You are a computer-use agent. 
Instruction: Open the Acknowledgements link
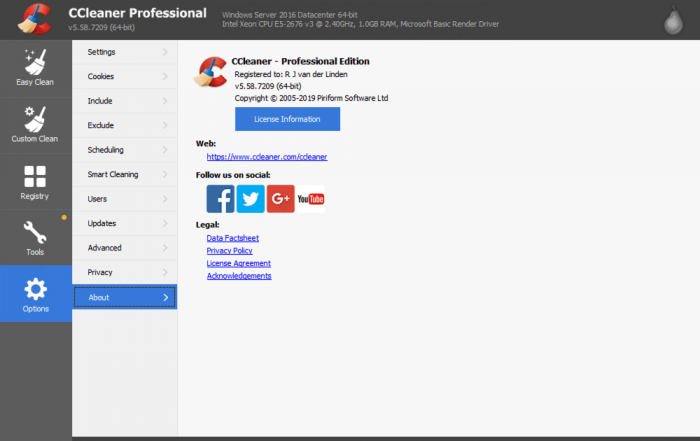point(239,276)
